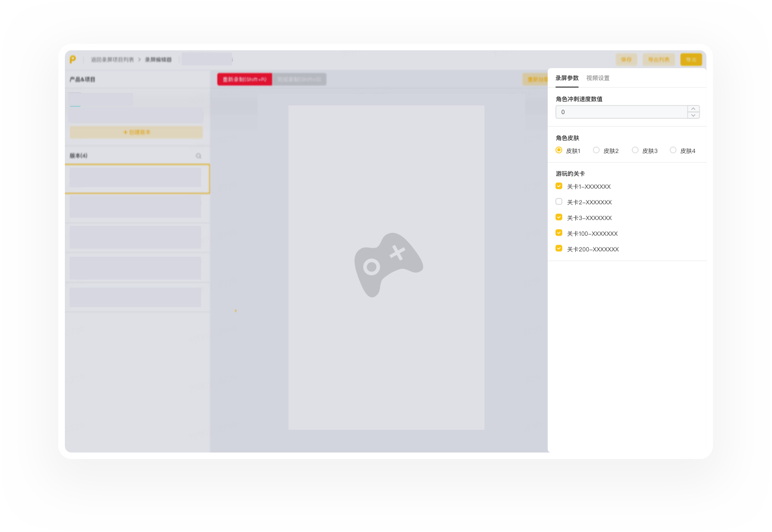
Task: Click the grey 完成录制 button
Action: click(x=300, y=79)
